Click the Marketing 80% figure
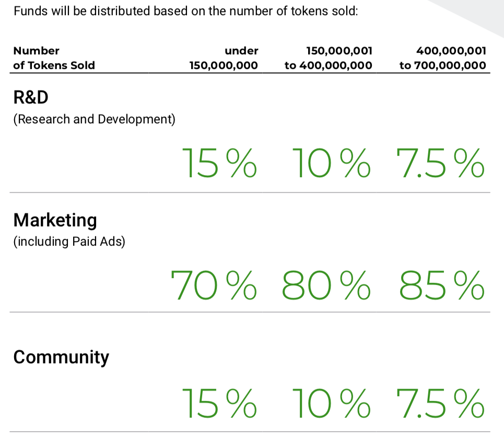 (x=326, y=285)
